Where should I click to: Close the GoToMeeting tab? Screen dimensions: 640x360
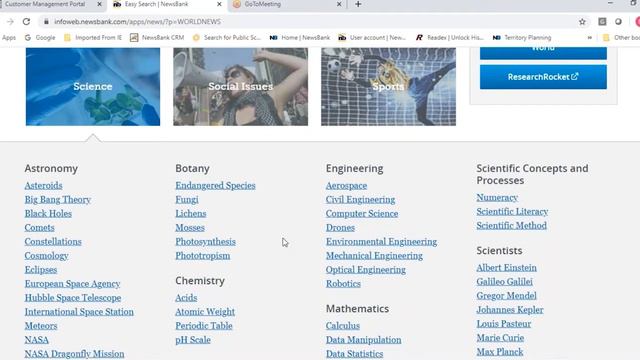[339, 4]
